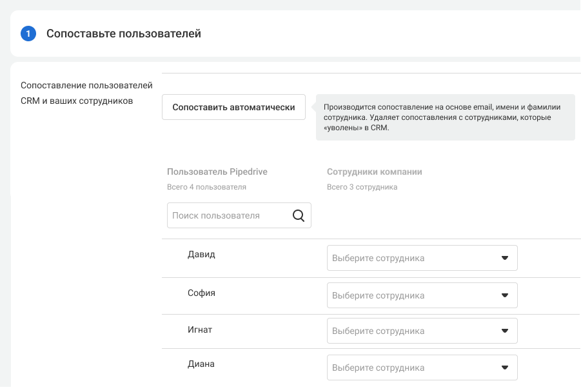
Task: Select the user name София
Action: point(201,293)
